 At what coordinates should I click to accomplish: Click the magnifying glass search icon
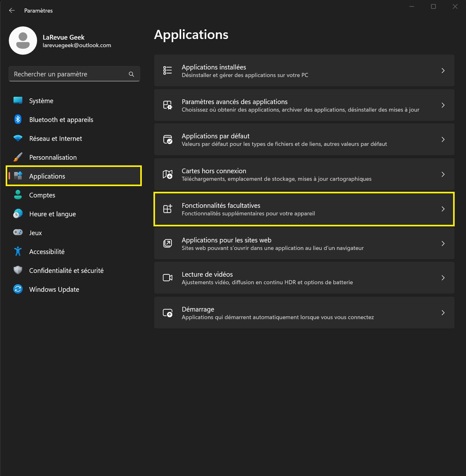[x=131, y=74]
